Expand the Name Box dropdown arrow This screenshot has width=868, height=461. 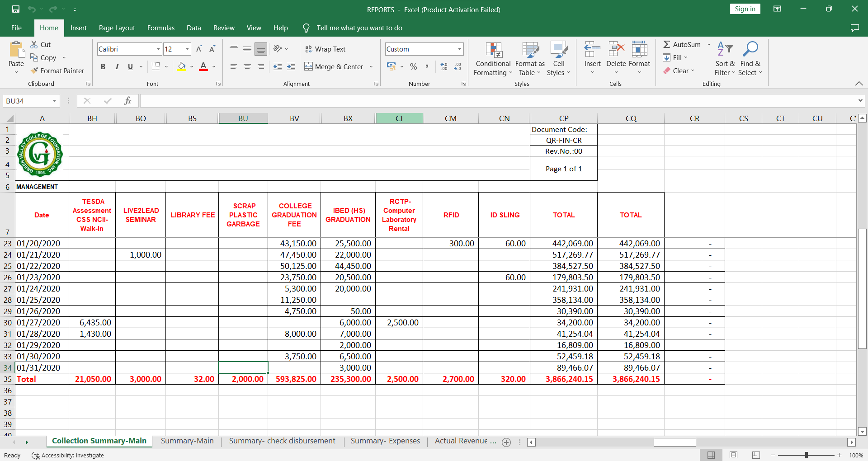point(54,101)
